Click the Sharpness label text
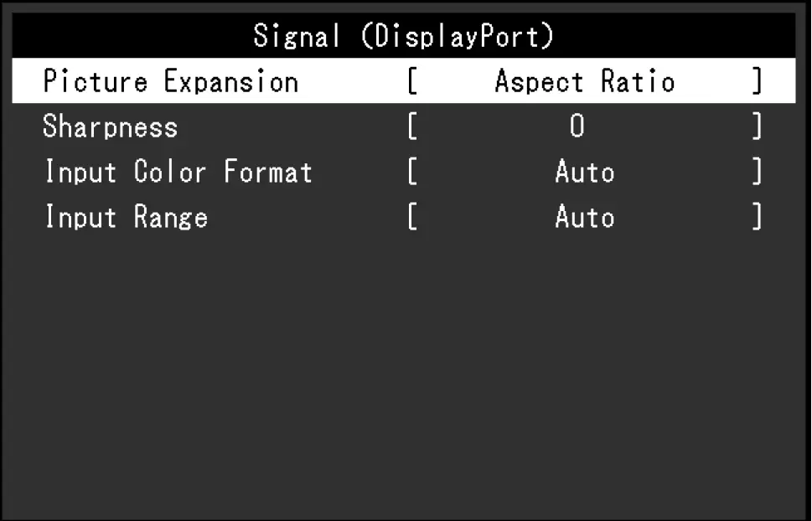 coord(109,126)
